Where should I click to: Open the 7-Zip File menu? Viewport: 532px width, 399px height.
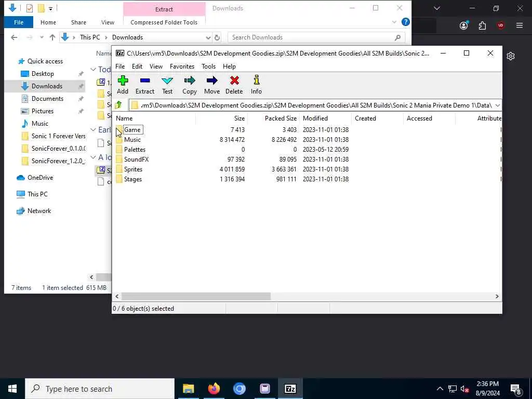coord(120,66)
